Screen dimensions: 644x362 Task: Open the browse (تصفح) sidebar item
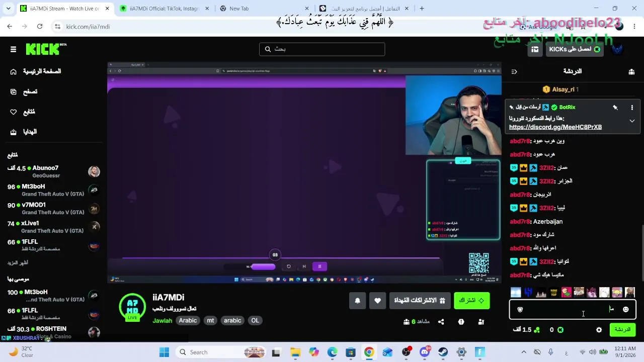pos(24,92)
